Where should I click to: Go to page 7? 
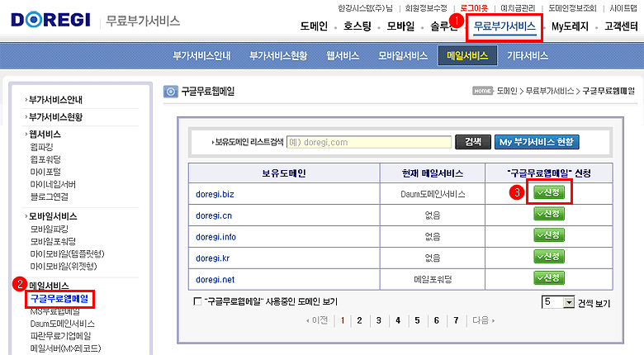click(x=456, y=320)
